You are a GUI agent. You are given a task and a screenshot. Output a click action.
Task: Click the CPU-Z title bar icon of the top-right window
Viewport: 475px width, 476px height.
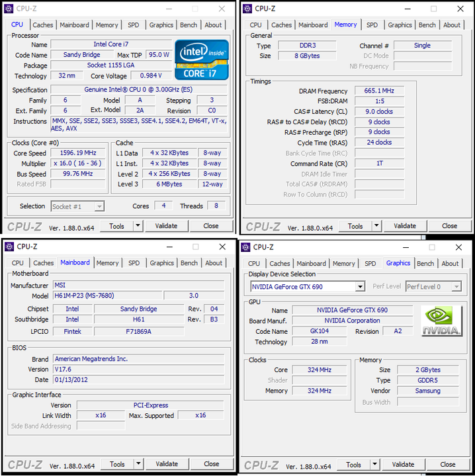247,9
